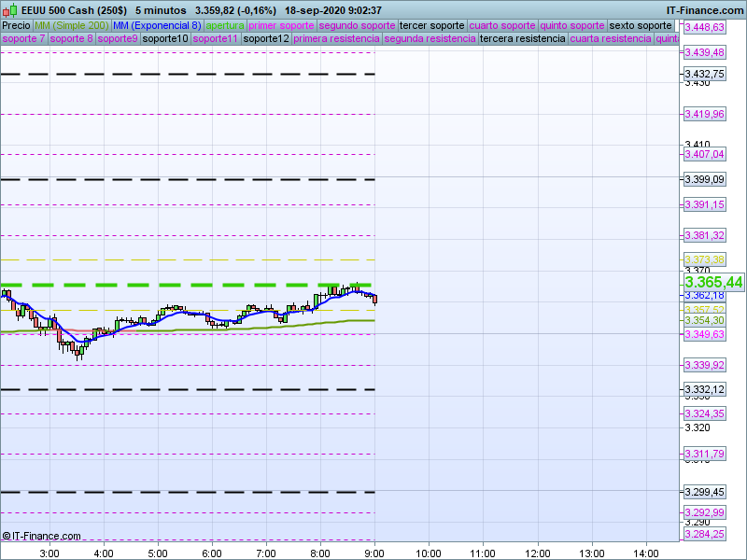The height and width of the screenshot is (560, 747).
Task: Click the Precio label in the indicator bar
Action: coord(16,25)
